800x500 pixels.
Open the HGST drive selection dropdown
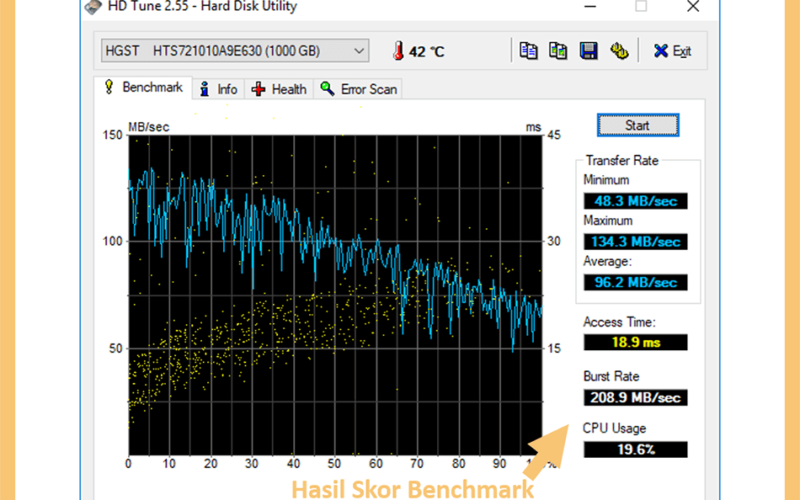click(x=235, y=51)
